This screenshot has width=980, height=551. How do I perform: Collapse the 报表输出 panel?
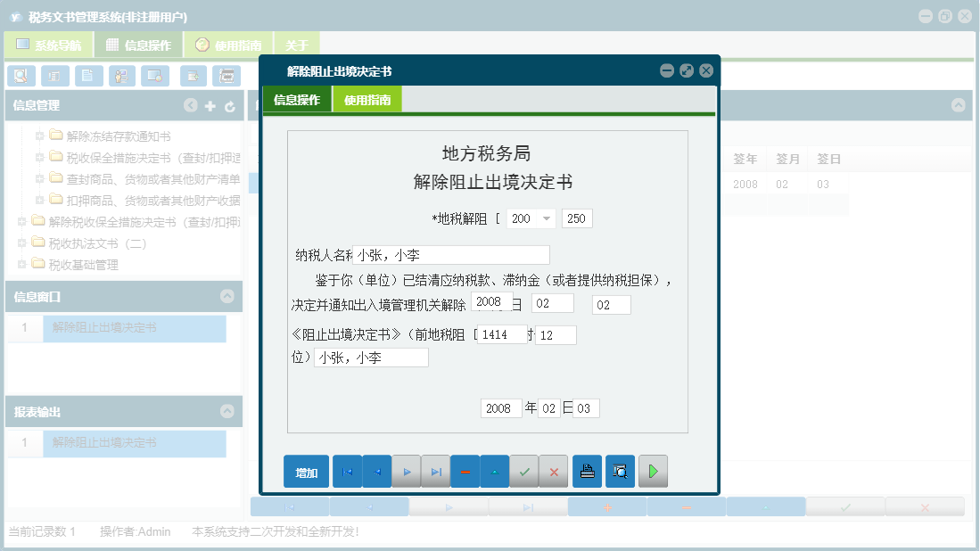pos(228,411)
